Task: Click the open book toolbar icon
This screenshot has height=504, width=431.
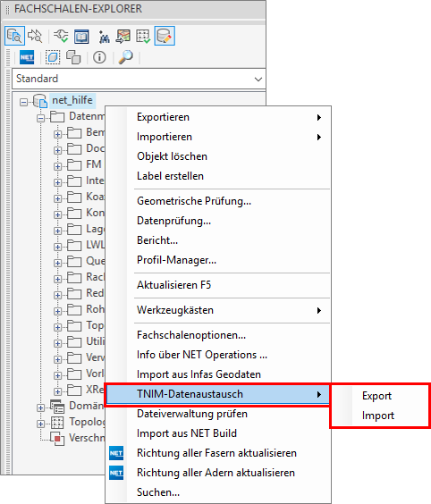Action: 81,37
